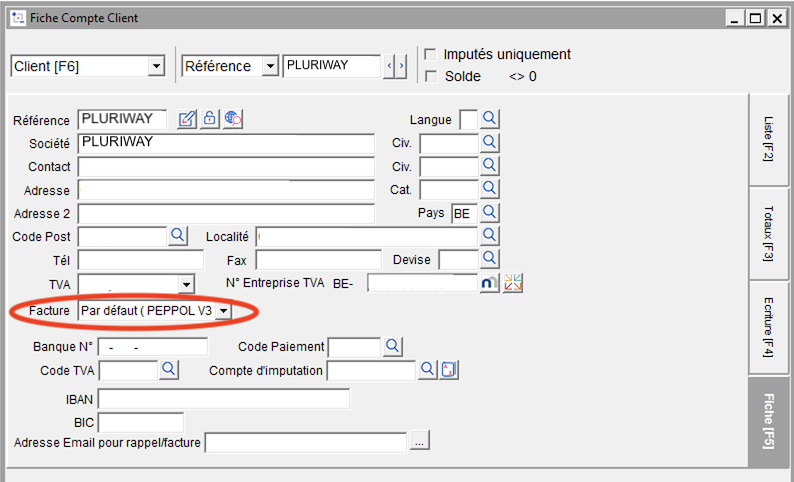Click the edit pencil icon beside Référence
The width and height of the screenshot is (794, 482).
pos(187,119)
